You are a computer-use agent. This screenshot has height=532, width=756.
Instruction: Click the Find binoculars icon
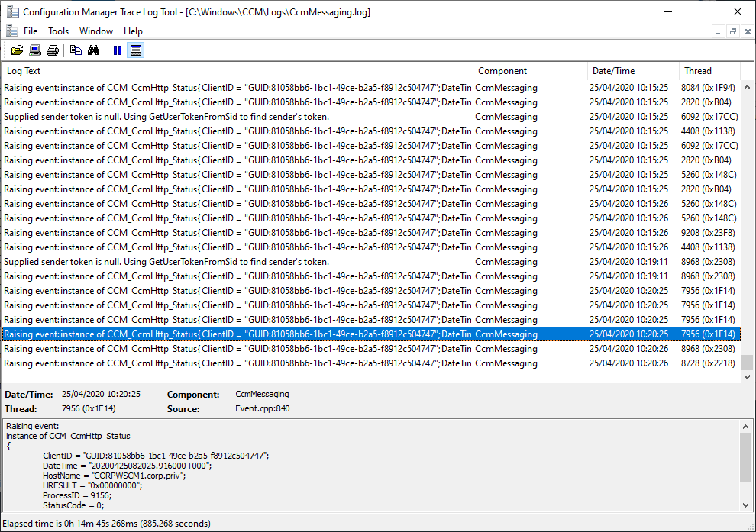[x=94, y=50]
